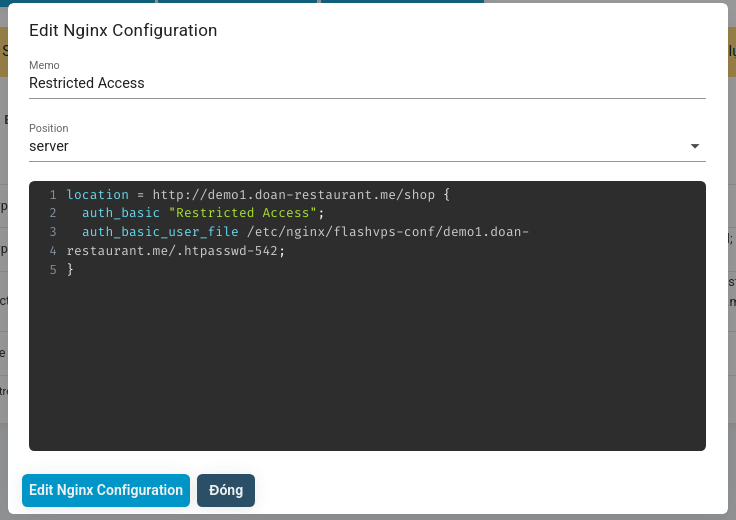The image size is (736, 520).
Task: Click the Position dropdown arrow
Action: 695,146
